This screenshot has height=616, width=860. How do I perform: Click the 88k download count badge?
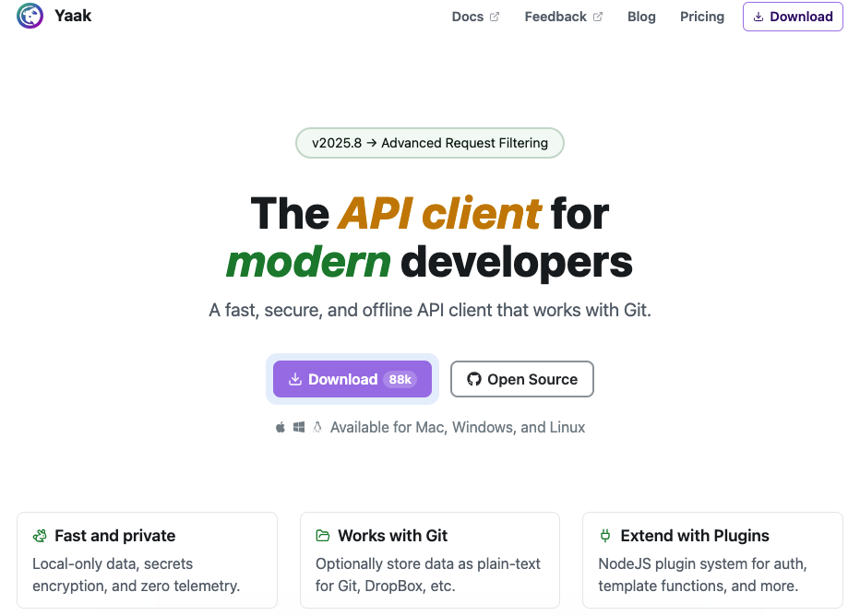pos(400,379)
